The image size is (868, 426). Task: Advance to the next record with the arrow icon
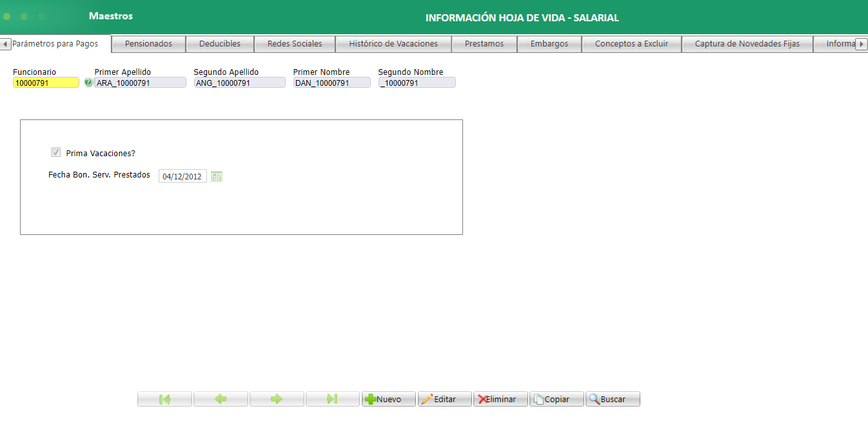[276, 398]
